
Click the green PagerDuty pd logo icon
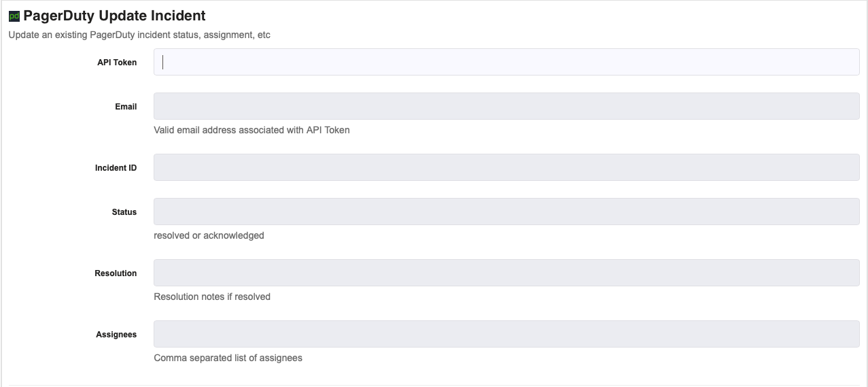(x=14, y=16)
